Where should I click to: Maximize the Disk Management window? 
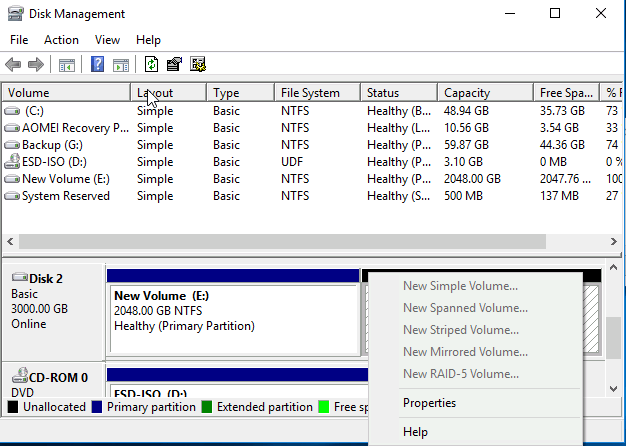coord(555,14)
